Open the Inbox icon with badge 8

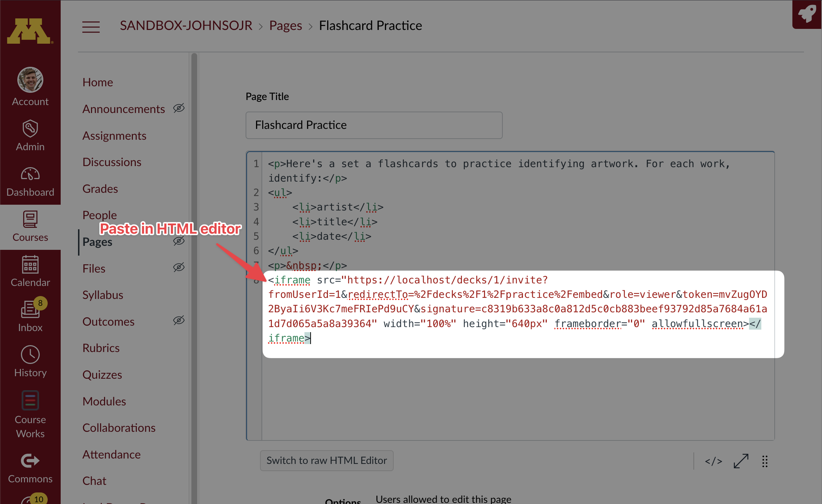tap(30, 309)
